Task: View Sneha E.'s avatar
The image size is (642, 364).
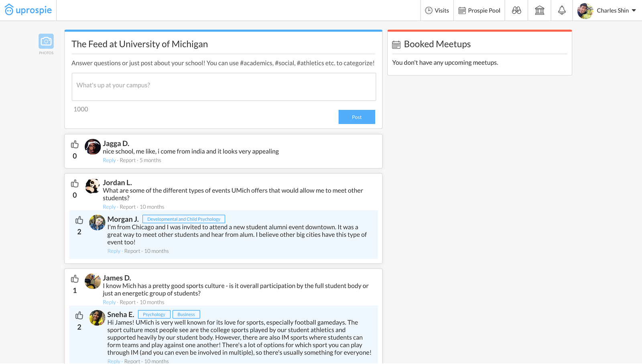Action: point(97,318)
